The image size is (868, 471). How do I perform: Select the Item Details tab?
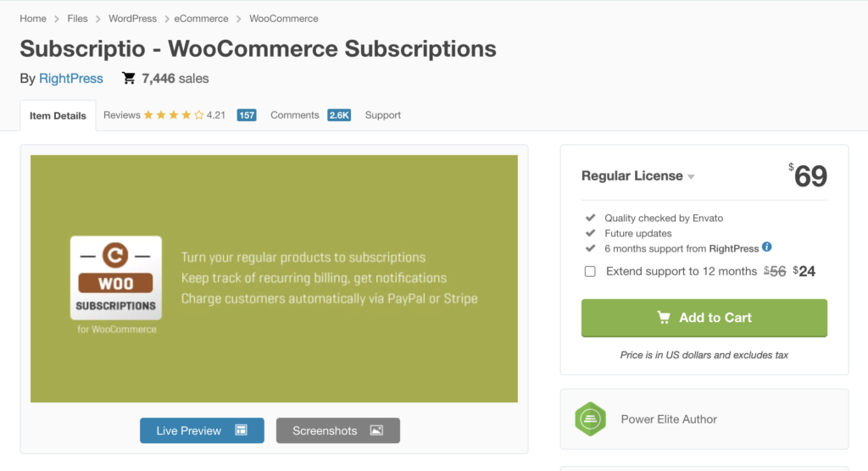pos(58,116)
